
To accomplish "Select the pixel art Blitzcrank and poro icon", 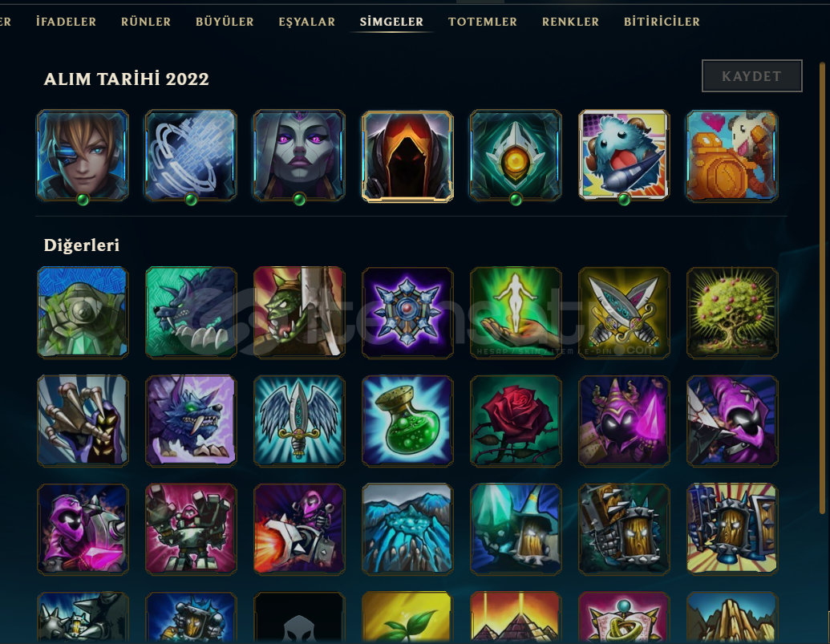I will [x=731, y=155].
